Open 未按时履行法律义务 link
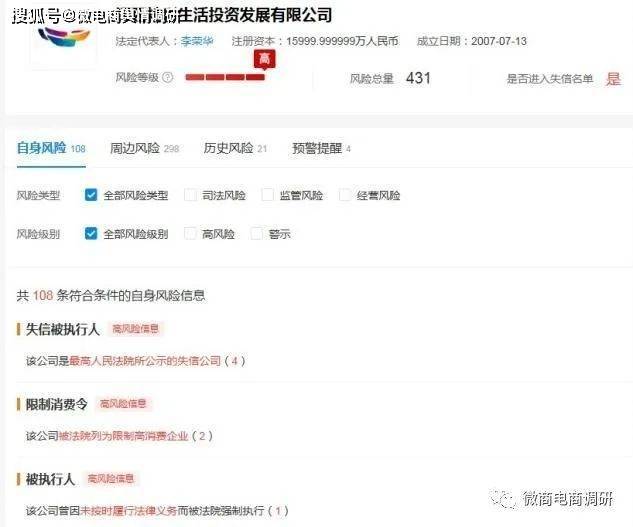 [x=129, y=511]
